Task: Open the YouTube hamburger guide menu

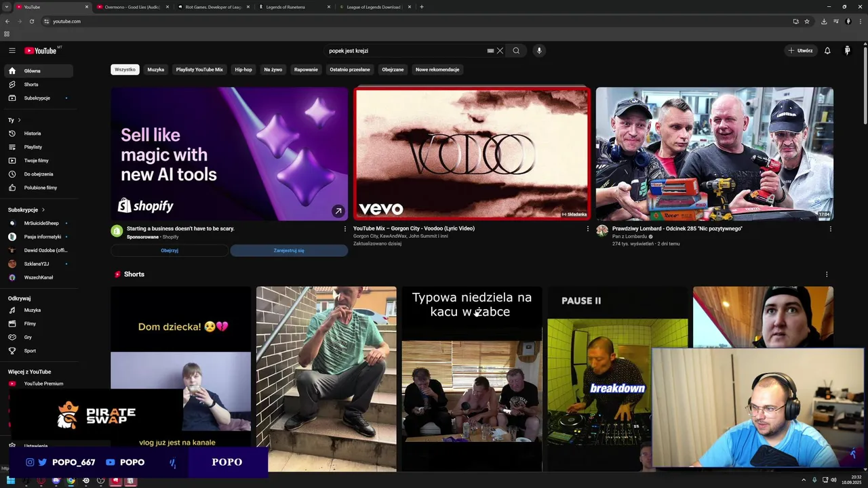Action: (x=12, y=51)
